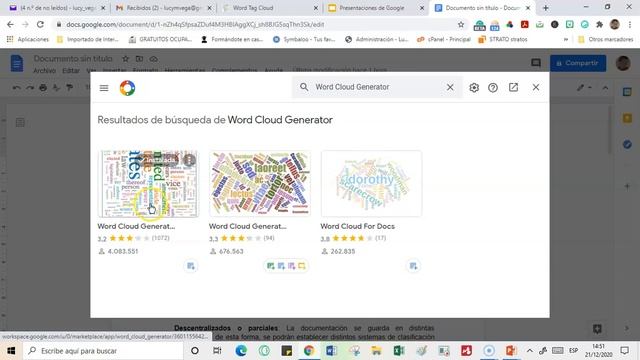640x360 pixels.
Task: Click the search magnifier icon in marketplace
Action: click(304, 87)
